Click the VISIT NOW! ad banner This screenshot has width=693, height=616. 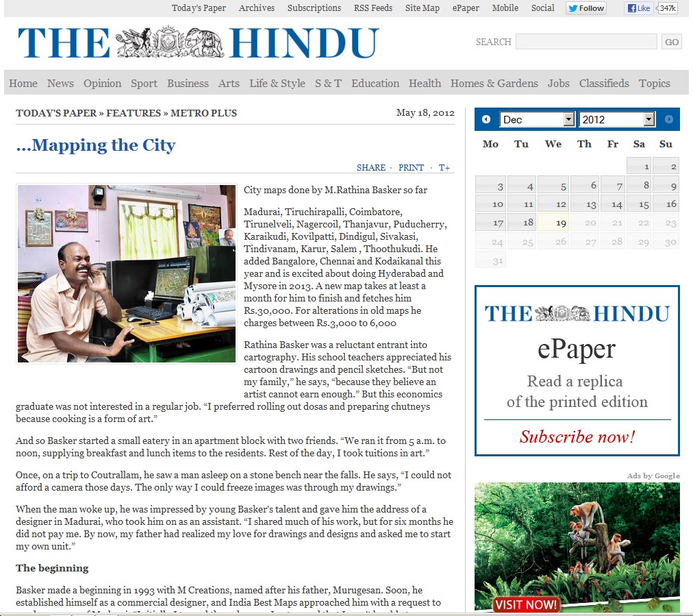click(526, 605)
